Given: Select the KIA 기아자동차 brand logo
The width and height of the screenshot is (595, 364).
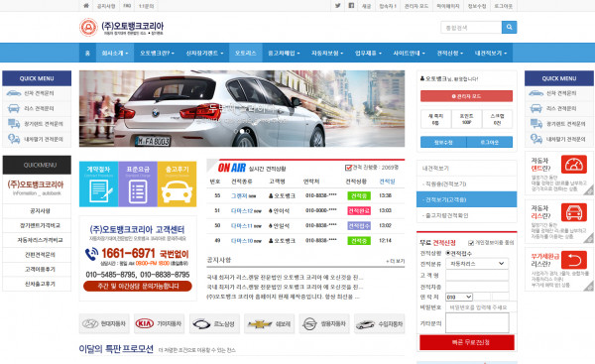Looking at the screenshot, I should (159, 323).
